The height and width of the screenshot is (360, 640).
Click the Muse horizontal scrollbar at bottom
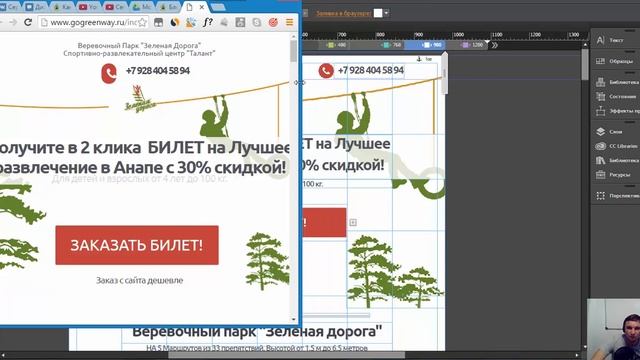pos(287,355)
